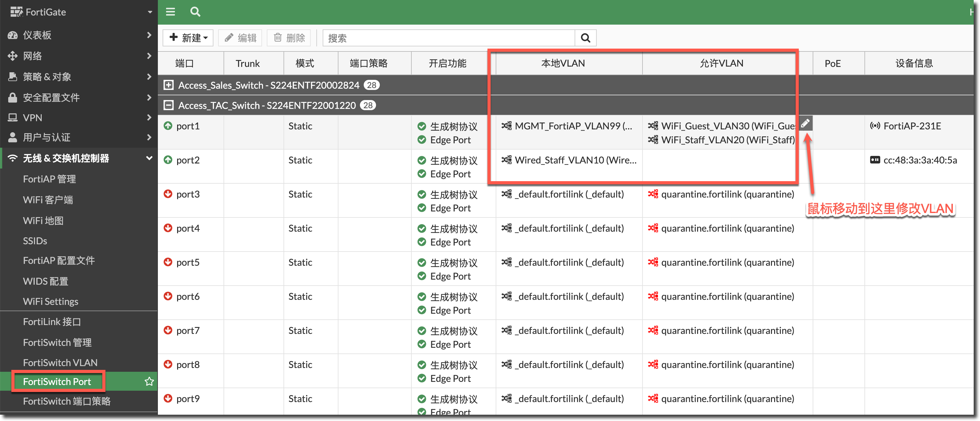Viewport: 980px width, 421px height.
Task: Open the New (新建) dropdown
Action: pyautogui.click(x=188, y=38)
